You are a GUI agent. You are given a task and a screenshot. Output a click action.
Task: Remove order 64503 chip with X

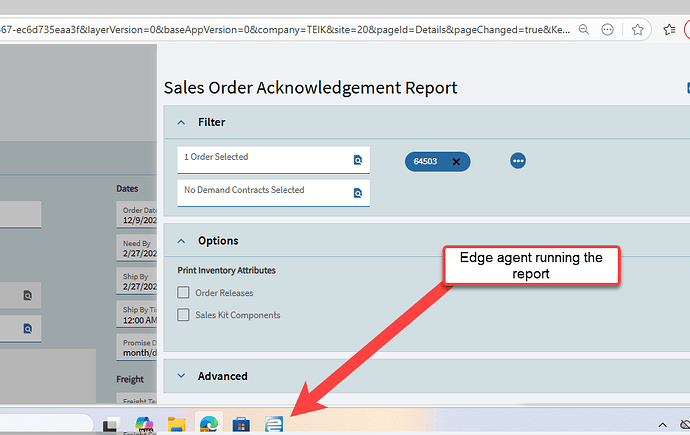pos(456,161)
